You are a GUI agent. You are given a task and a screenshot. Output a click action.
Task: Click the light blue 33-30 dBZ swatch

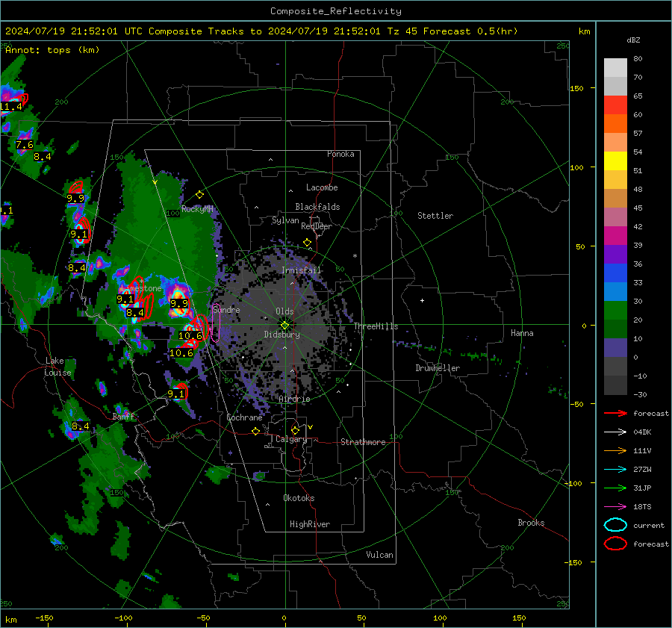(615, 292)
